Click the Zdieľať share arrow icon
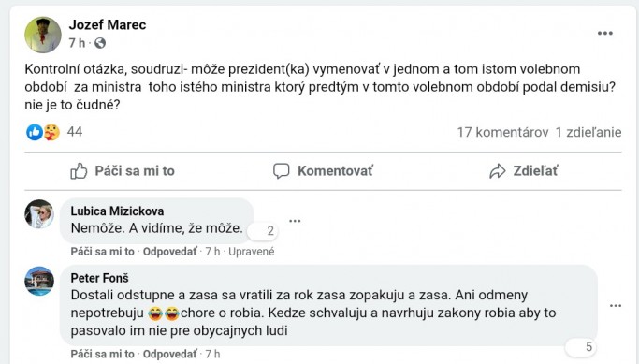Screen dimensions: 639x364 497,171
